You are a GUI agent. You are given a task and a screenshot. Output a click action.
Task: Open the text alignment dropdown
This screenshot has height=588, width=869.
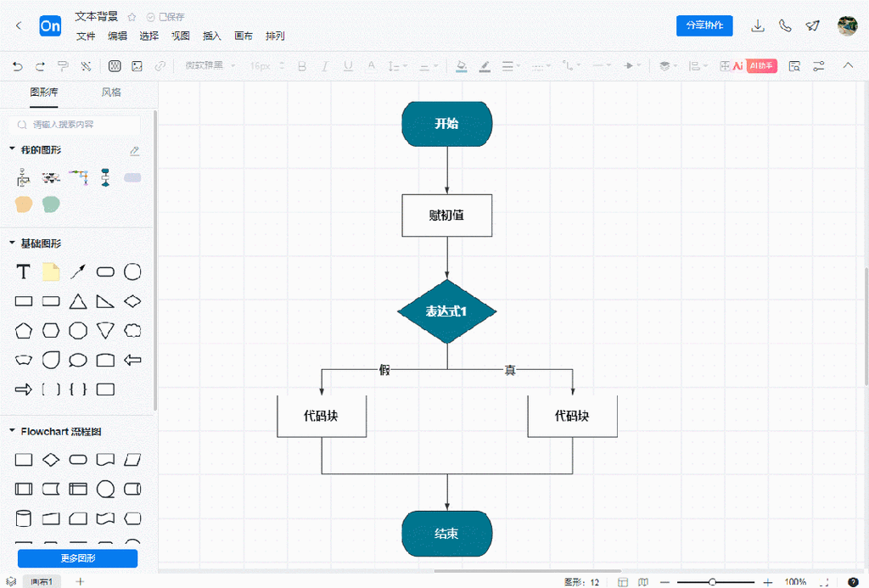pyautogui.click(x=429, y=66)
